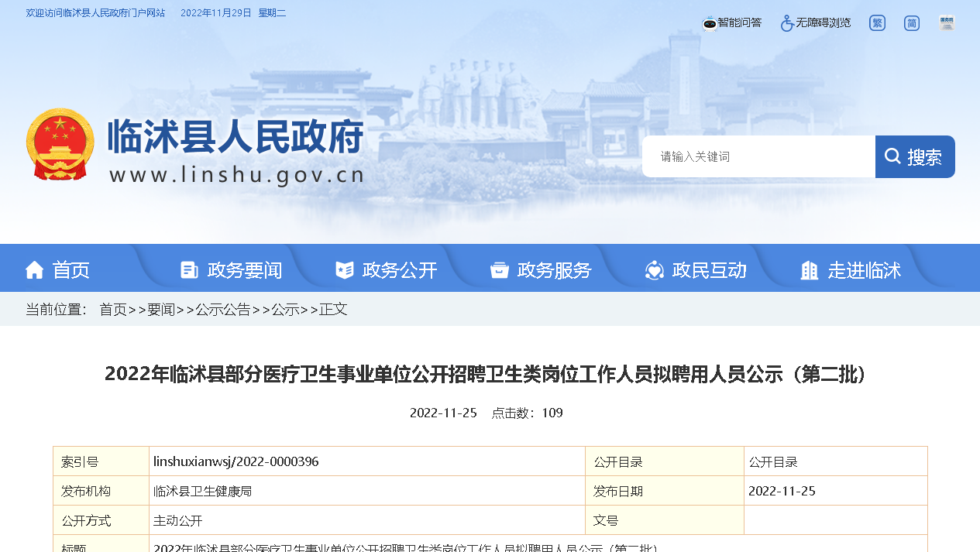Click the 发布日期 value 2022-11-25
Image resolution: width=980 pixels, height=552 pixels.
[782, 492]
